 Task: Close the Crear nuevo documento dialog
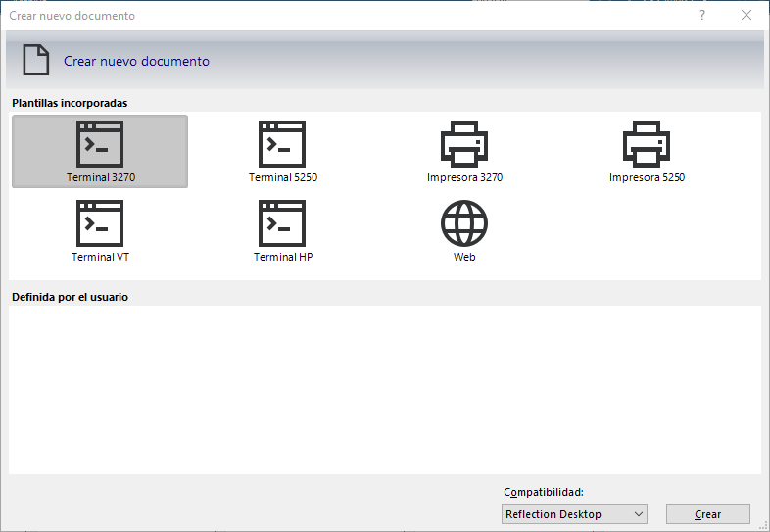pyautogui.click(x=746, y=16)
